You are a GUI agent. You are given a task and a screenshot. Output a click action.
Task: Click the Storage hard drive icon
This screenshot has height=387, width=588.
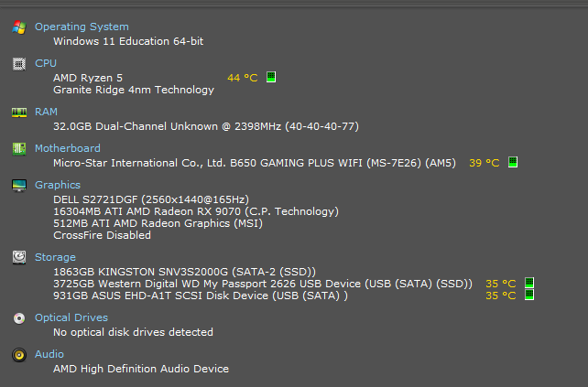(19, 257)
